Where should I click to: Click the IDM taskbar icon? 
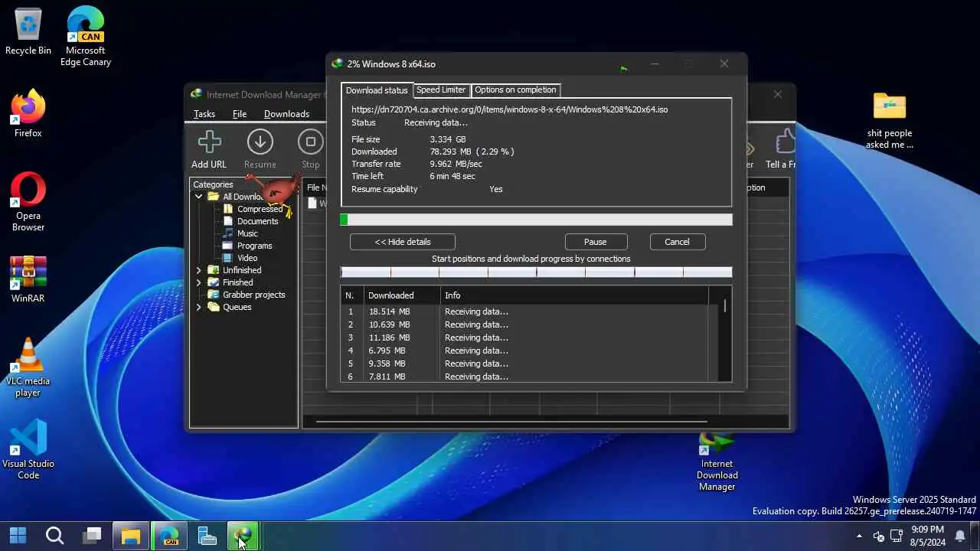[x=244, y=535]
